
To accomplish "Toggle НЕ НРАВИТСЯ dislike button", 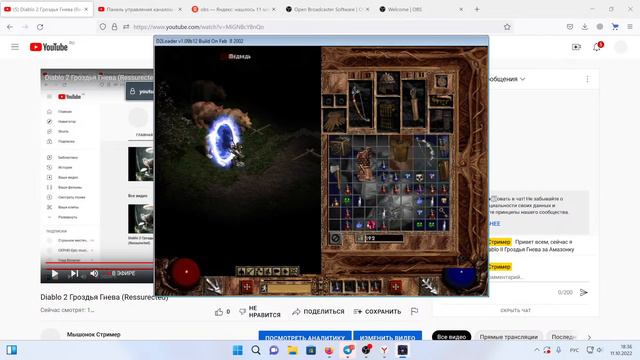I will 260,311.
